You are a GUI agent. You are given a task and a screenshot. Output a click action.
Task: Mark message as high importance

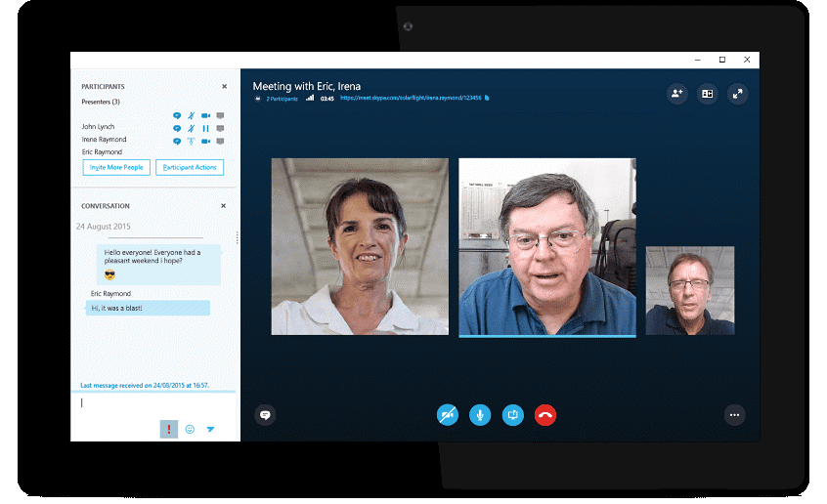point(169,429)
